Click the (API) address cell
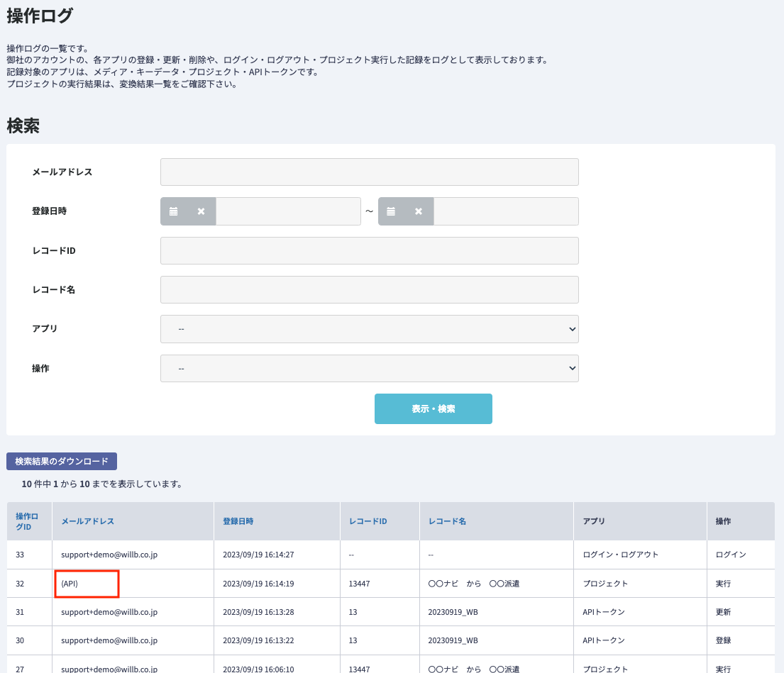Image resolution: width=784 pixels, height=673 pixels. point(70,584)
